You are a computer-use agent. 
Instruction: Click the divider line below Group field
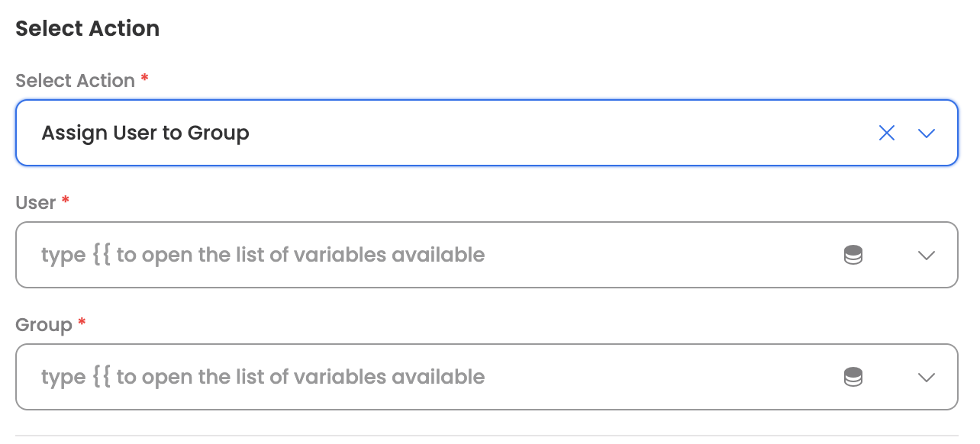(x=487, y=436)
